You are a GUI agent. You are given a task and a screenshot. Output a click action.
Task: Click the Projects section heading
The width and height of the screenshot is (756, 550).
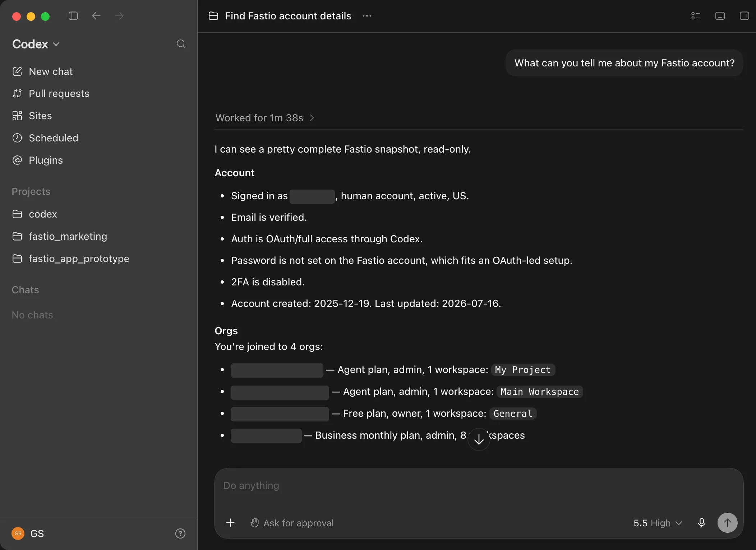click(31, 191)
